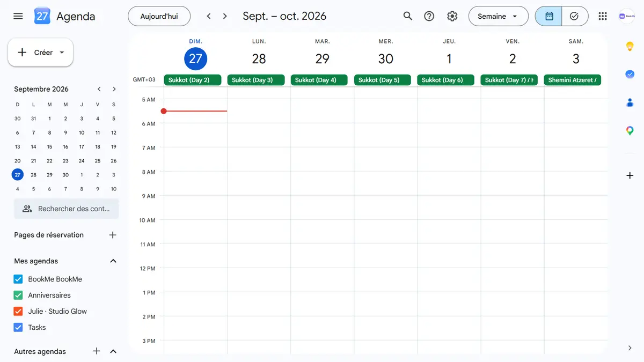Show next month in mini calendar

[114, 89]
